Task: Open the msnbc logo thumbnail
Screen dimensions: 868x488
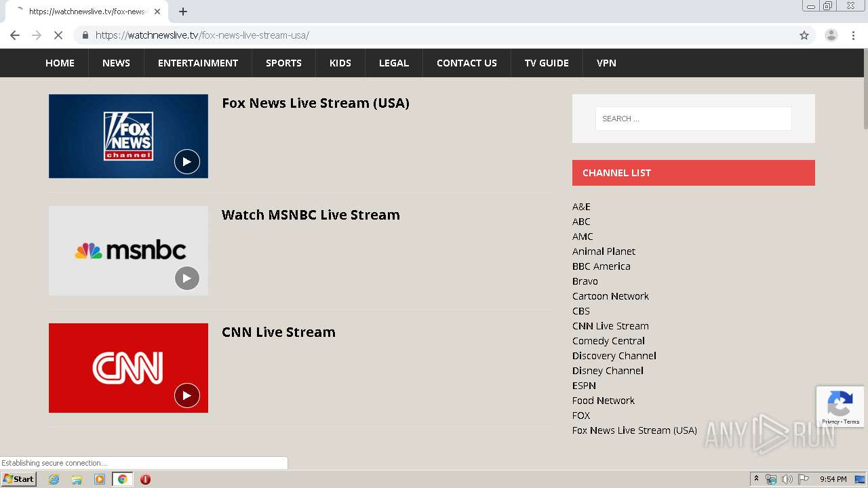Action: [x=128, y=251]
